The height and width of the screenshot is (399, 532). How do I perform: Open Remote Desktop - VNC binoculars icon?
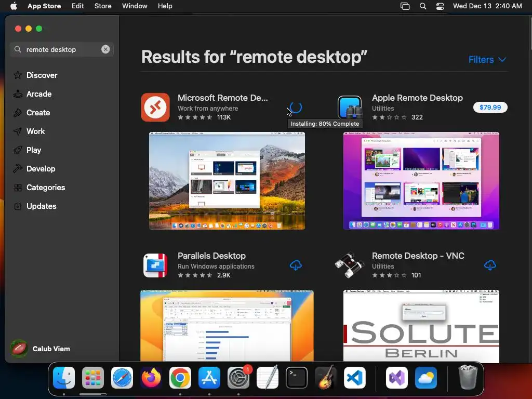point(350,265)
